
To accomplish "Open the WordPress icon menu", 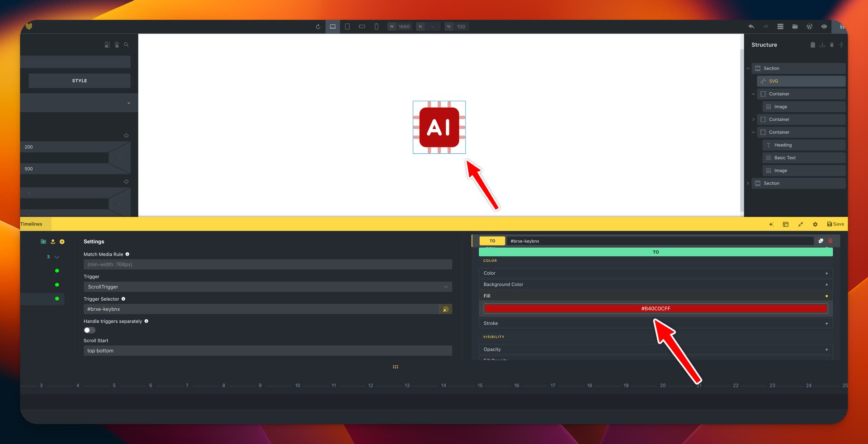I will click(x=809, y=27).
